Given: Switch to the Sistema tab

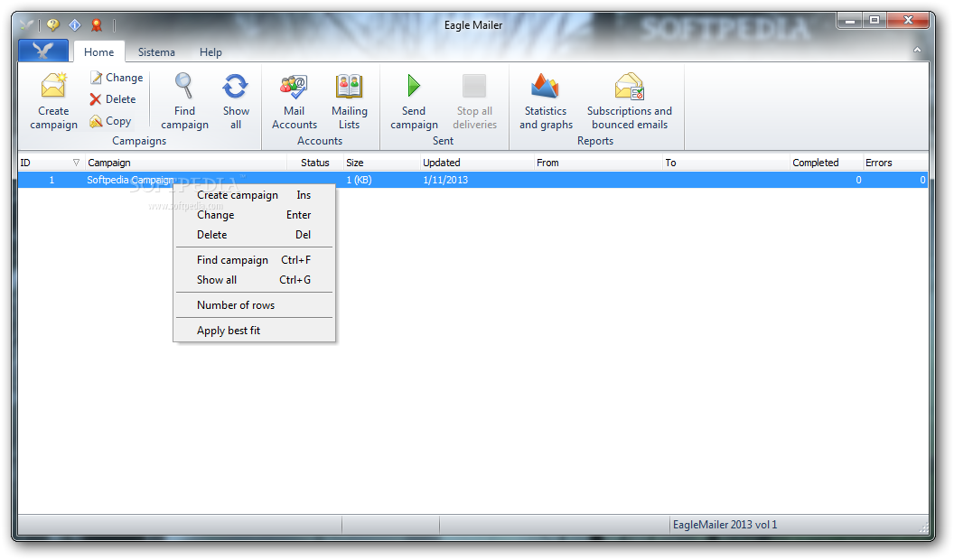Looking at the screenshot, I should [156, 52].
